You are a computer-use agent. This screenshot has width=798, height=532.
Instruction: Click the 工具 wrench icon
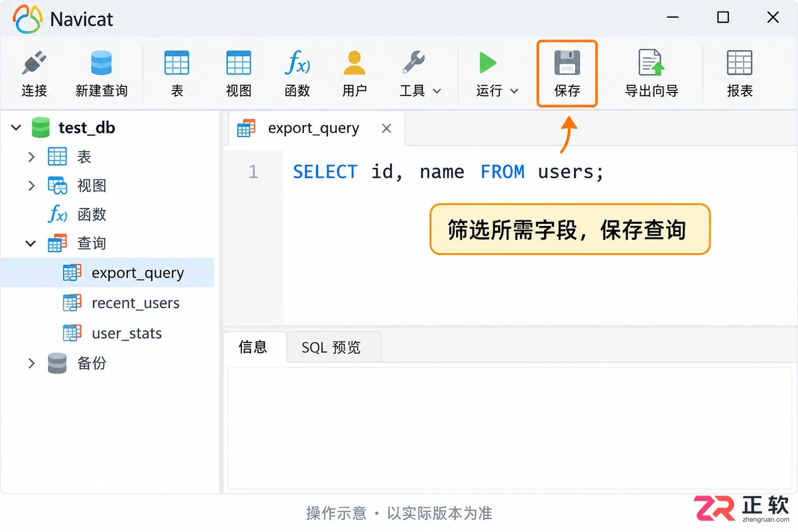413,63
